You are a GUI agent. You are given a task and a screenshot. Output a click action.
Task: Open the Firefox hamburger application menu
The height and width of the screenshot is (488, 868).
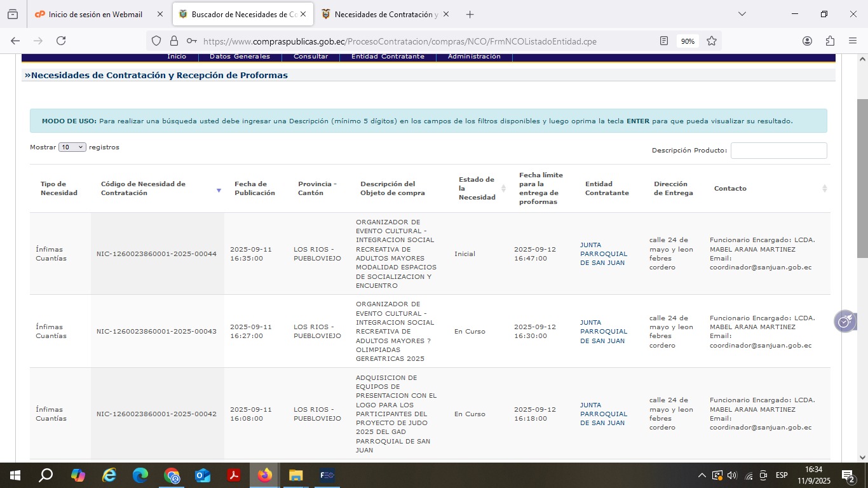click(x=853, y=41)
